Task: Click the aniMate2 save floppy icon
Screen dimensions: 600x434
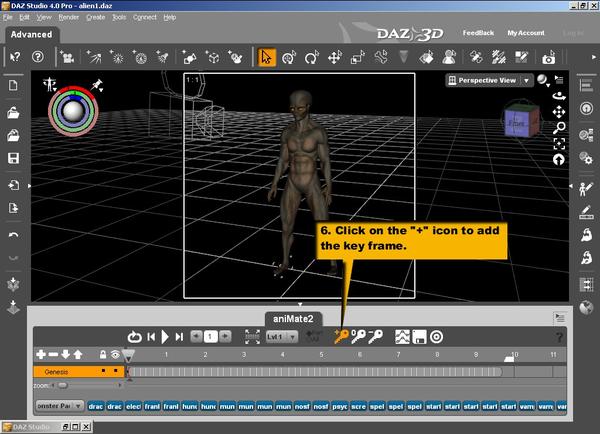Action: [419, 337]
